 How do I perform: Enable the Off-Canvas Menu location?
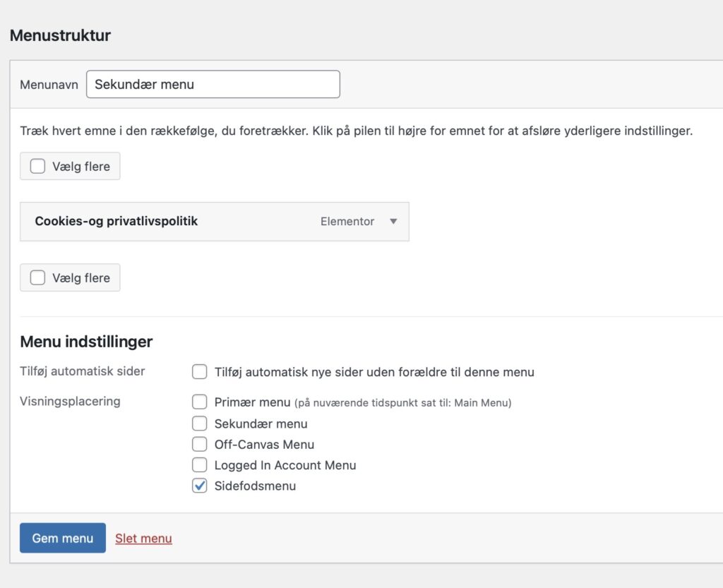(x=199, y=444)
